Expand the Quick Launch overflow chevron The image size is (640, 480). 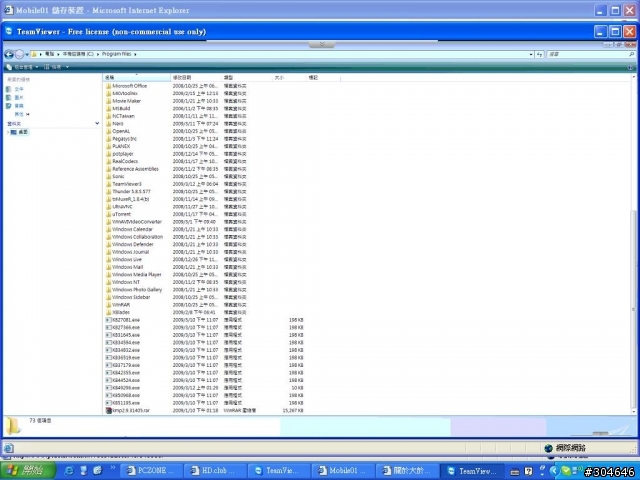(x=113, y=468)
